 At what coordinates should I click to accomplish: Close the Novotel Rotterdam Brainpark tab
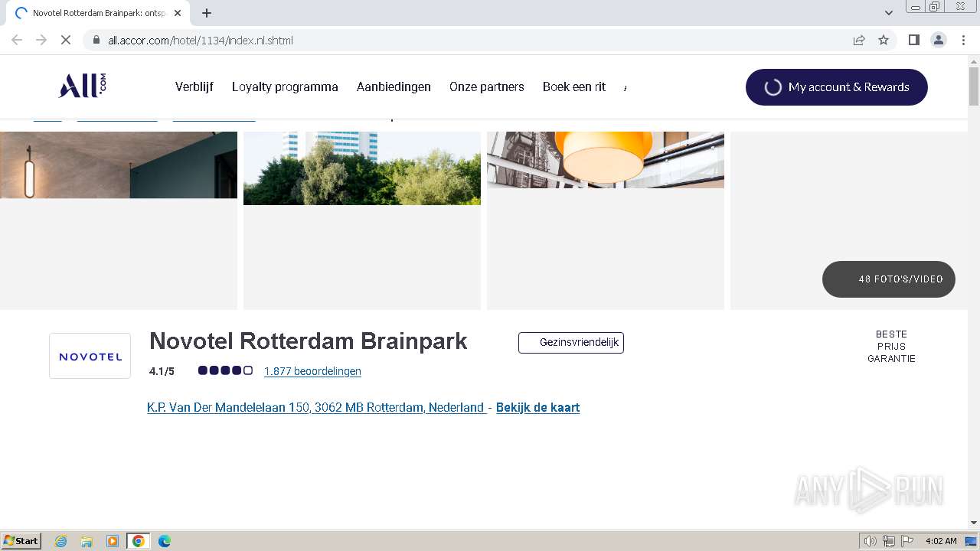point(178,13)
